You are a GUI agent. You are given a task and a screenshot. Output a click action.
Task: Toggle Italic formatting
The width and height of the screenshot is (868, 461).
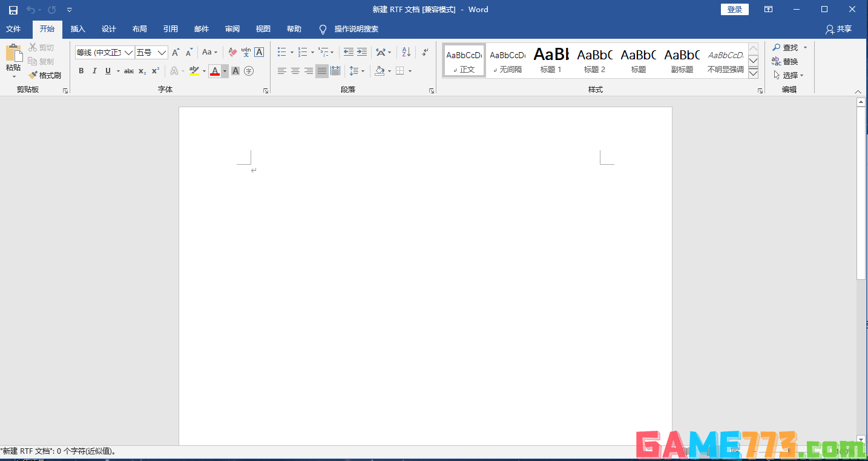pos(94,71)
